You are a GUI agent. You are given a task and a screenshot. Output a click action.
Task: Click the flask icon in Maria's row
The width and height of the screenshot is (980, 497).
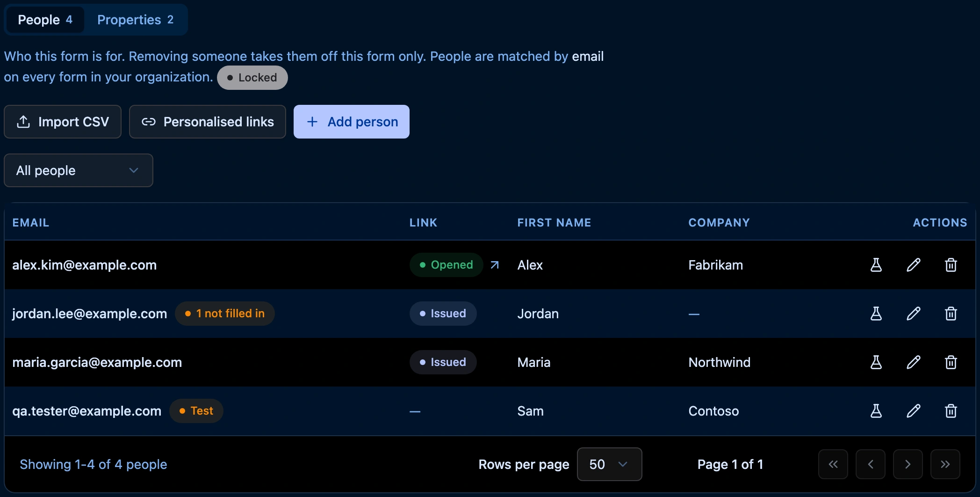[876, 362]
